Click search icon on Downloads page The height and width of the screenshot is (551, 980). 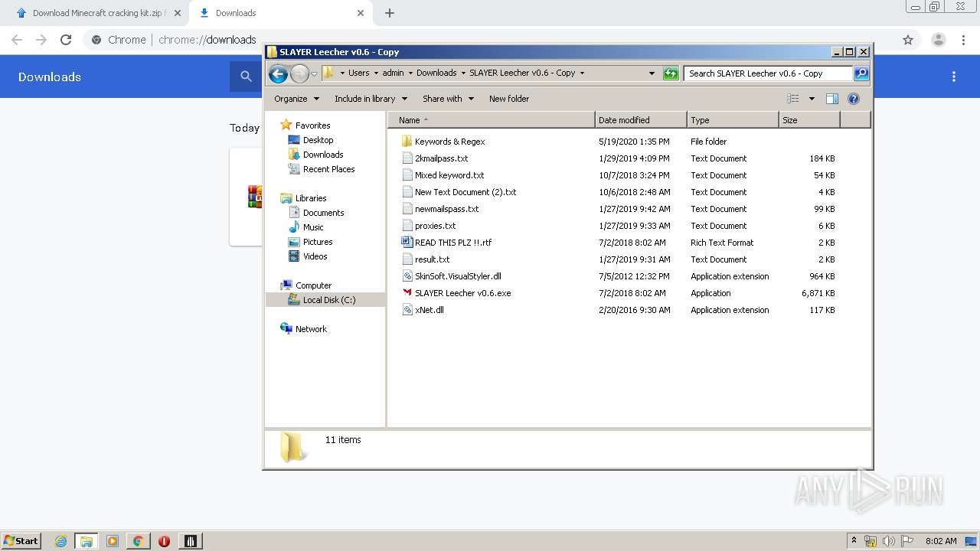[246, 77]
